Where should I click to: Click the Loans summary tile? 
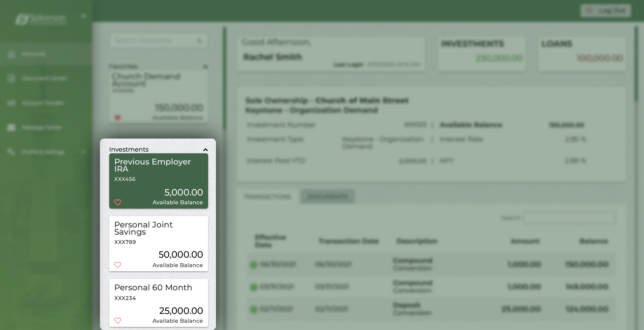[x=582, y=54]
